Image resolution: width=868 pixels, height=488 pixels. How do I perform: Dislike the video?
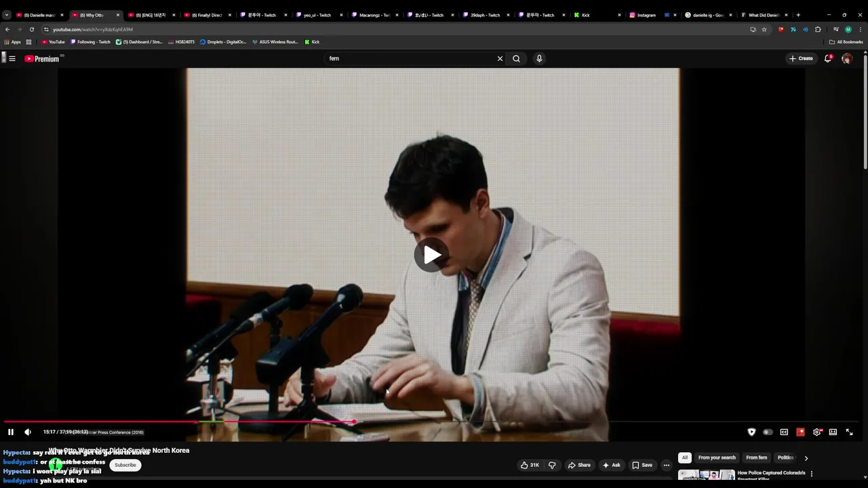point(552,465)
